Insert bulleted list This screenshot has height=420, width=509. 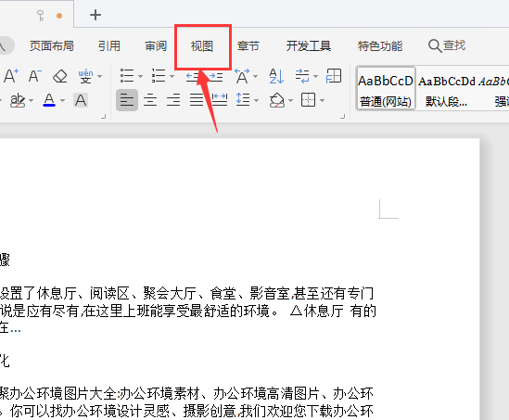coord(127,76)
